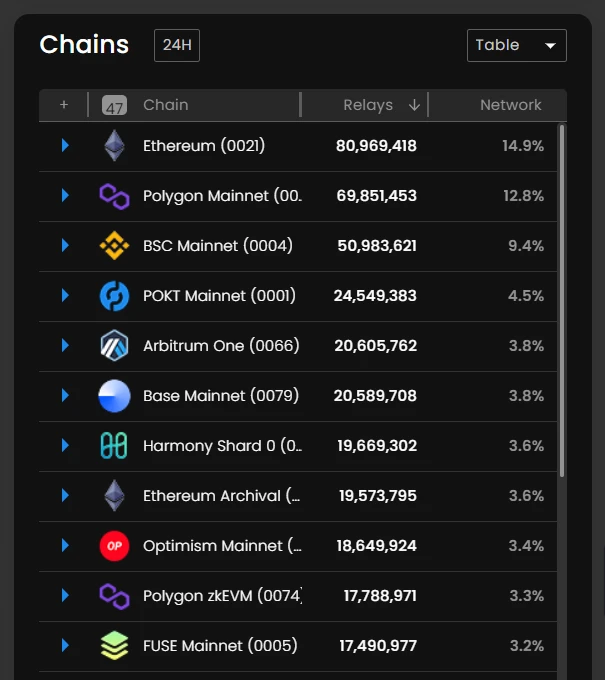
Task: Click the Harmony Shard 0 logo icon
Action: pos(114,446)
